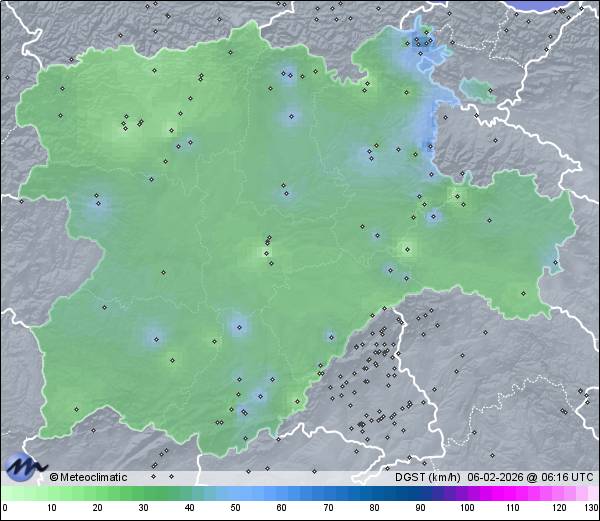600x521 pixels.
Task: Click the northernmost central blue-haloed station marker
Action: pos(289,74)
